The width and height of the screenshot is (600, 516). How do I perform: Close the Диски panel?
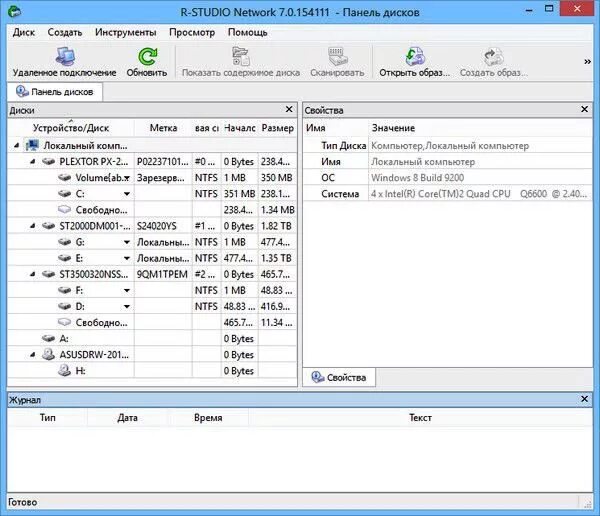289,109
